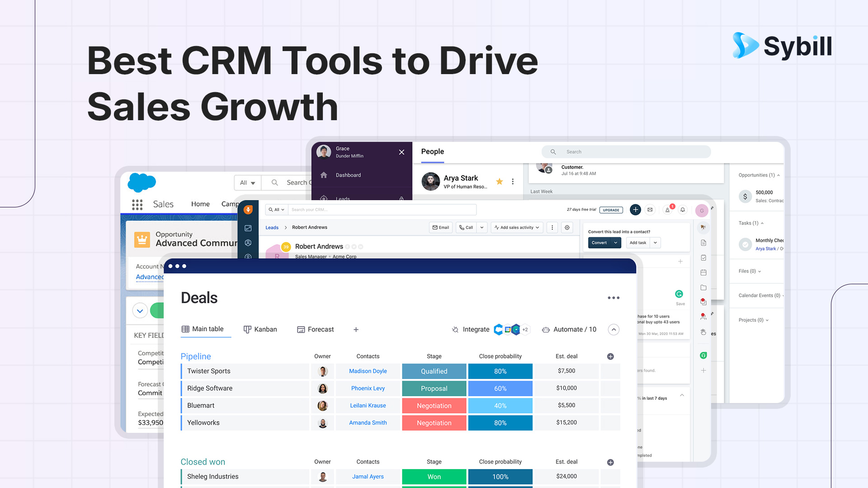
Task: Click the Search your CRM input field
Action: click(382, 210)
